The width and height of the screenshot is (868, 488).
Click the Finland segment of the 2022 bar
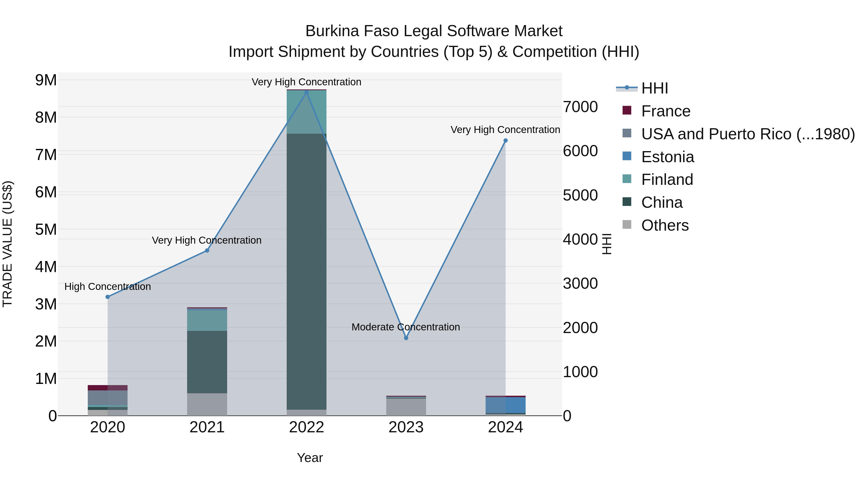click(307, 112)
